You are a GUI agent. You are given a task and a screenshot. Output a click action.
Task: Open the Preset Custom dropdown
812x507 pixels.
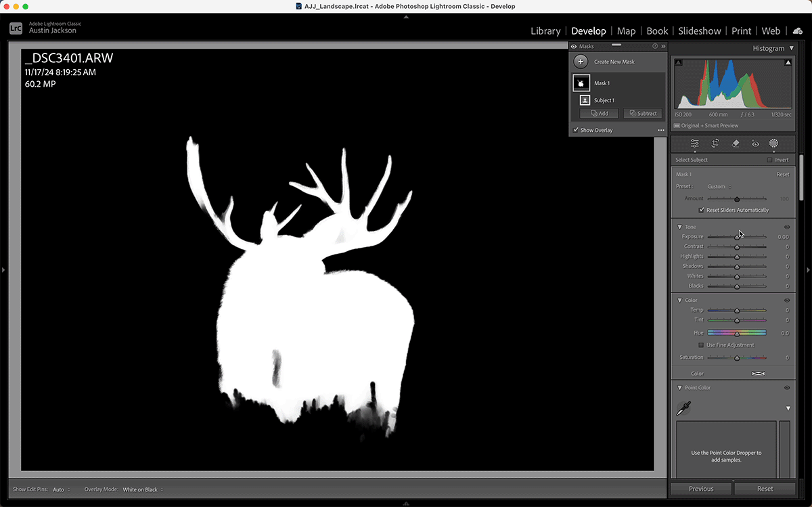[x=719, y=186]
